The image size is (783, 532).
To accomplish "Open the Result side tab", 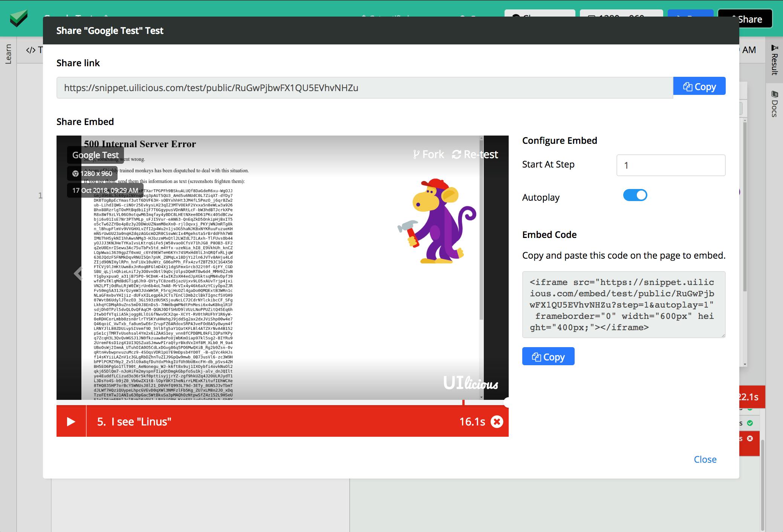I will pyautogui.click(x=774, y=60).
